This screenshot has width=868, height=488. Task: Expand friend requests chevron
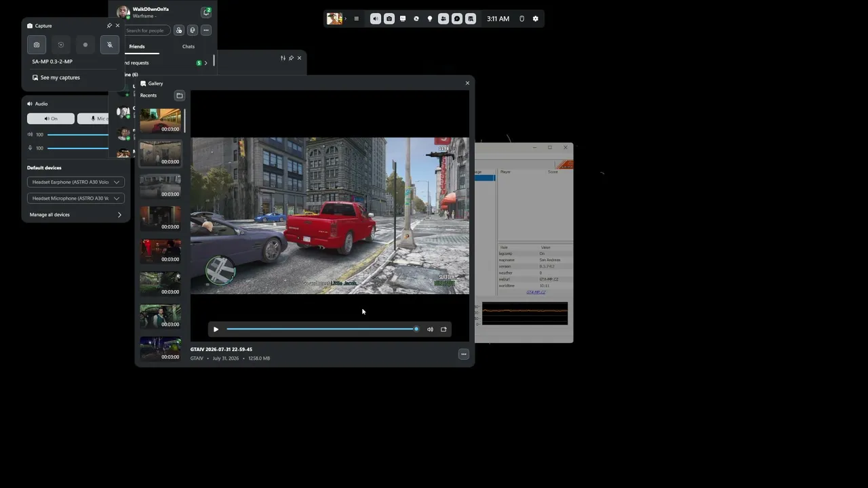pyautogui.click(x=205, y=63)
